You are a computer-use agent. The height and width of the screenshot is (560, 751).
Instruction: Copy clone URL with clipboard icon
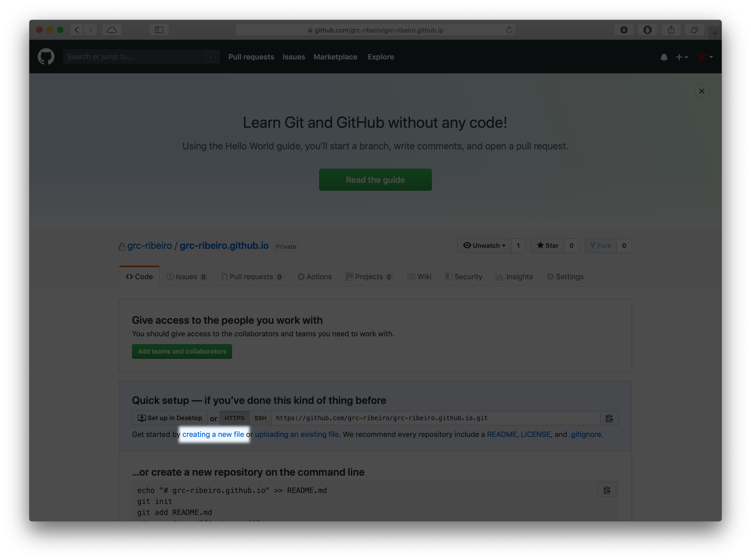[609, 418]
